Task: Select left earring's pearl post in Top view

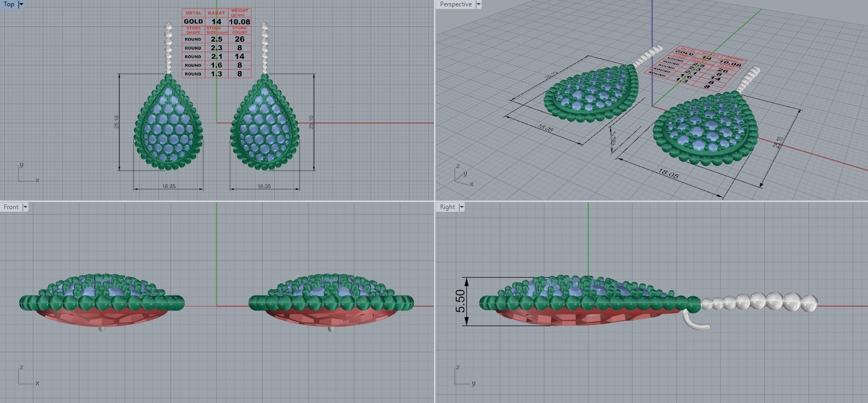Action: point(168,48)
